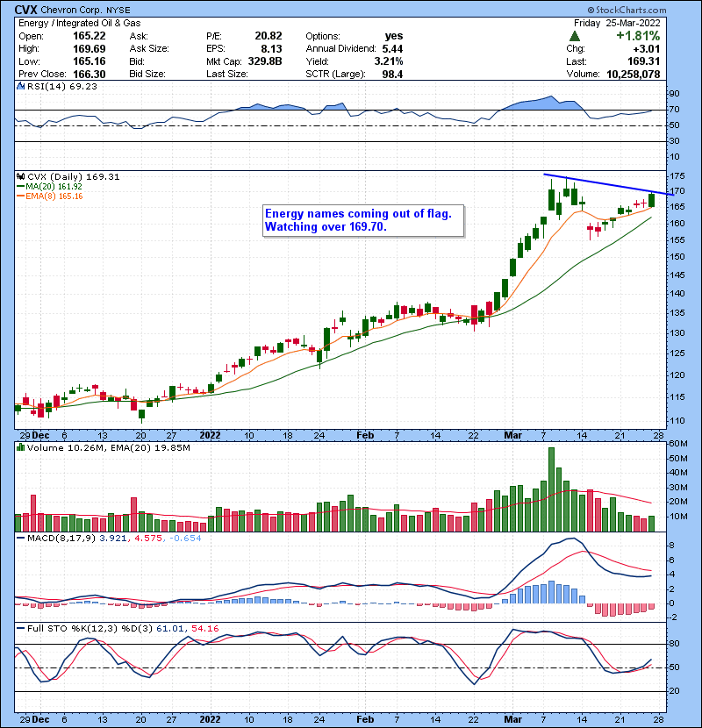702x728 pixels.
Task: Click the green up-triangle change indicator
Action: (575, 36)
